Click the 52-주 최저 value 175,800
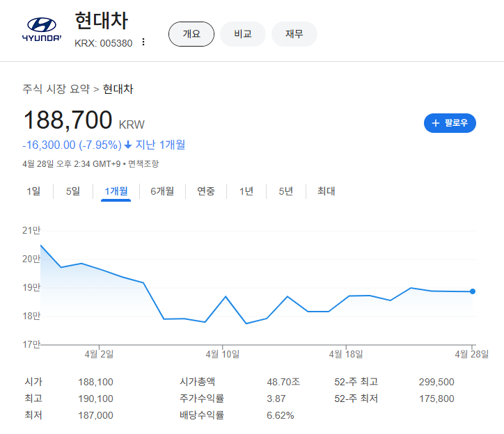This screenshot has height=434, width=504. coord(436,399)
